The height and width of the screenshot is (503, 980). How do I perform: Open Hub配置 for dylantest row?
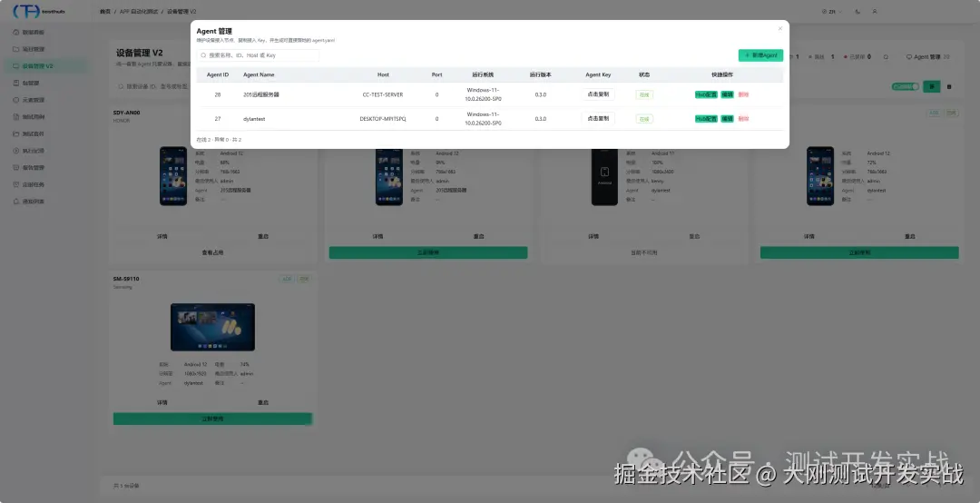(706, 118)
